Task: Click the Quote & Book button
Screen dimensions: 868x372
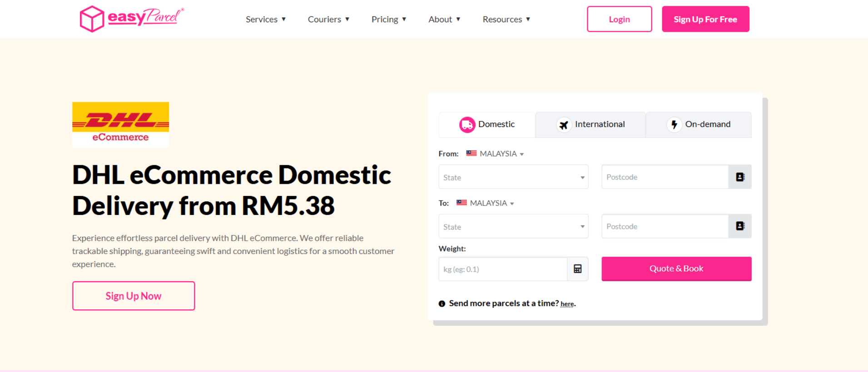Action: coord(676,269)
